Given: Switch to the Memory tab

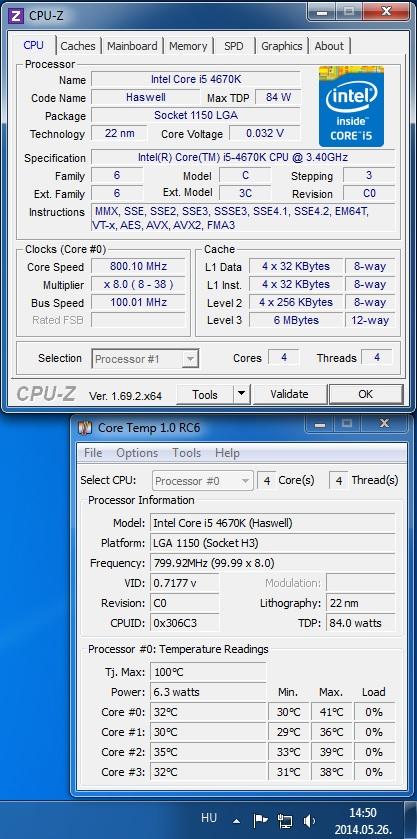Looking at the screenshot, I should tap(188, 46).
